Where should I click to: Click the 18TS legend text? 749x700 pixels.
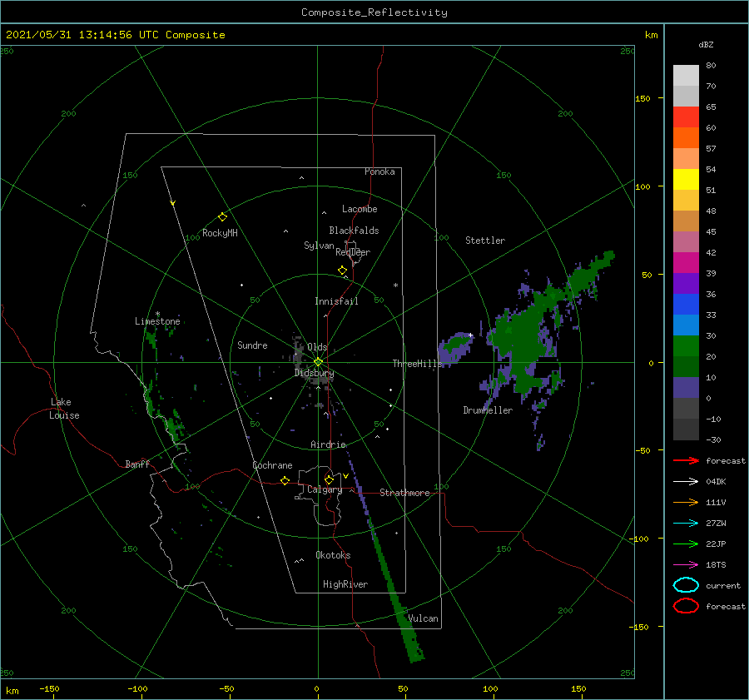(x=716, y=565)
